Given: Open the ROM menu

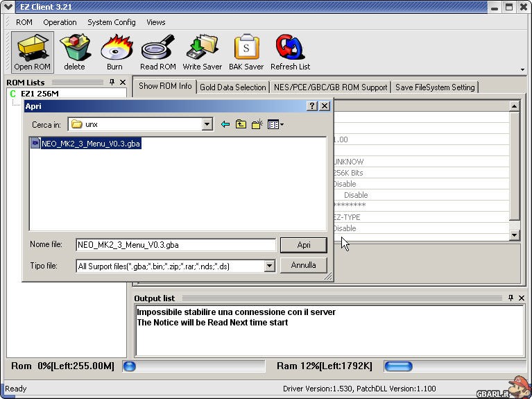Looking at the screenshot, I should tap(24, 22).
